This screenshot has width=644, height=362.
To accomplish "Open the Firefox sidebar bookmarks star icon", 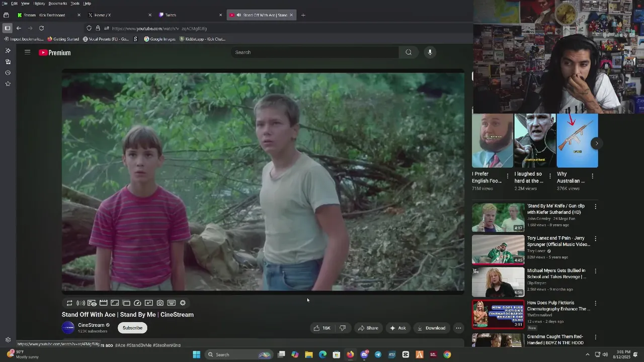I will pyautogui.click(x=8, y=84).
